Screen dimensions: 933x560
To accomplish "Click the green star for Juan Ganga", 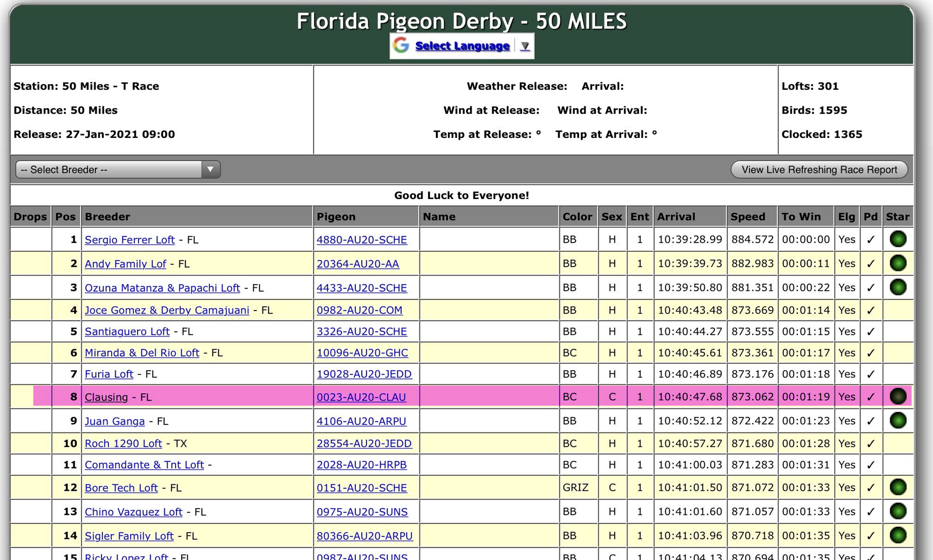I will pos(898,420).
